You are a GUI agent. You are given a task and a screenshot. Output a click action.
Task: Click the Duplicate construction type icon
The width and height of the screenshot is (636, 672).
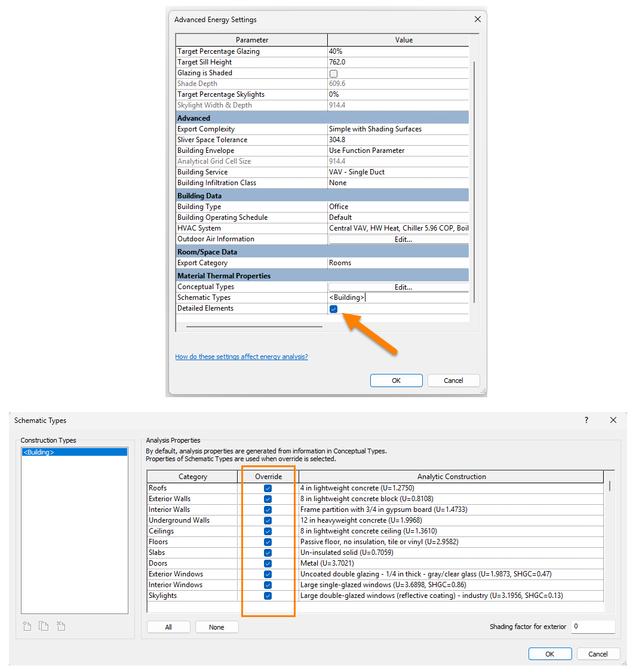pos(44,626)
